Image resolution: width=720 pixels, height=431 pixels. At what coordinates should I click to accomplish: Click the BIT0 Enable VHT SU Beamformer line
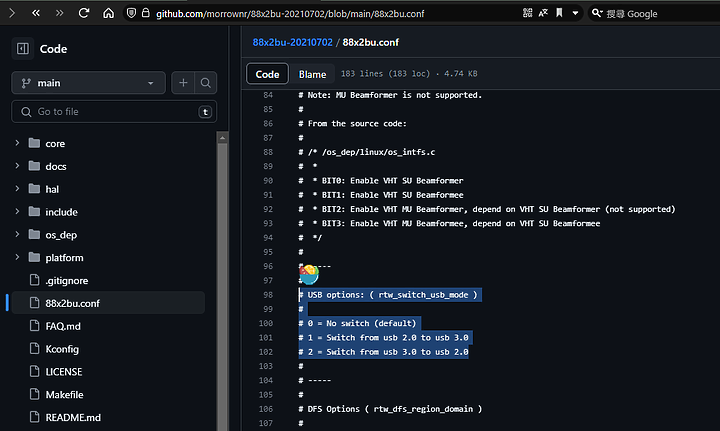(x=381, y=180)
